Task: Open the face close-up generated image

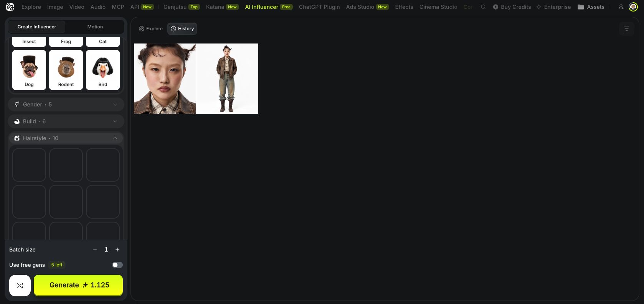Action: (x=165, y=79)
